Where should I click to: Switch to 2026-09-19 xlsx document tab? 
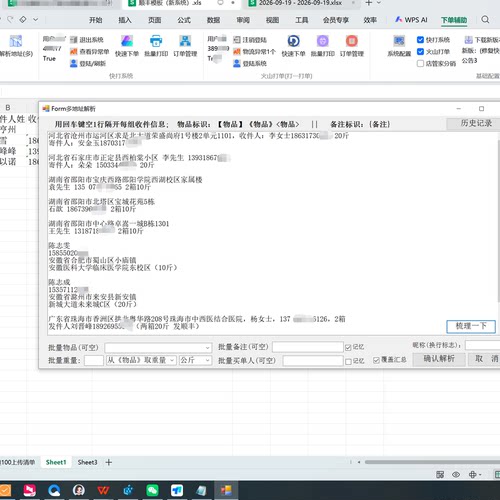tap(300, 3)
